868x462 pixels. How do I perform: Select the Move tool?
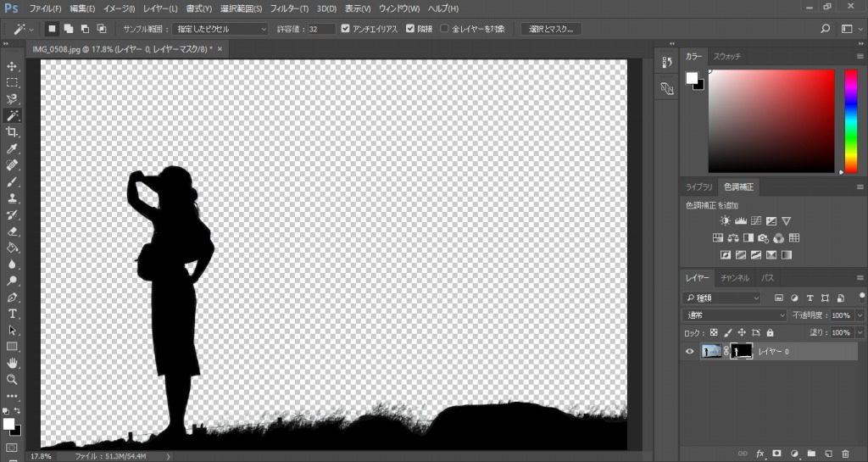12,66
